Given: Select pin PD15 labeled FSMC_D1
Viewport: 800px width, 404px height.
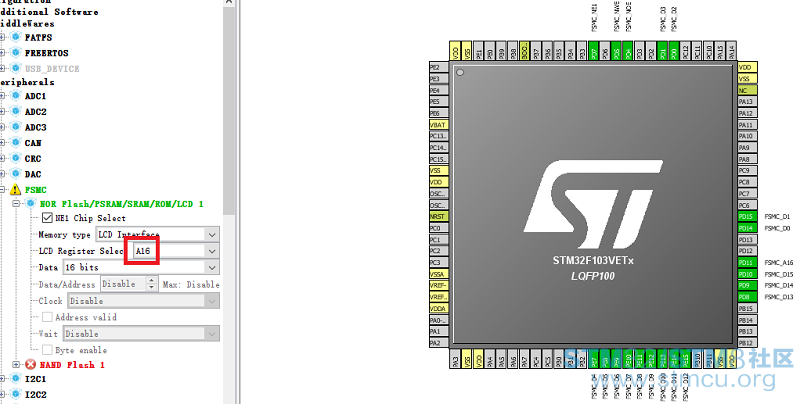Looking at the screenshot, I should (747, 217).
